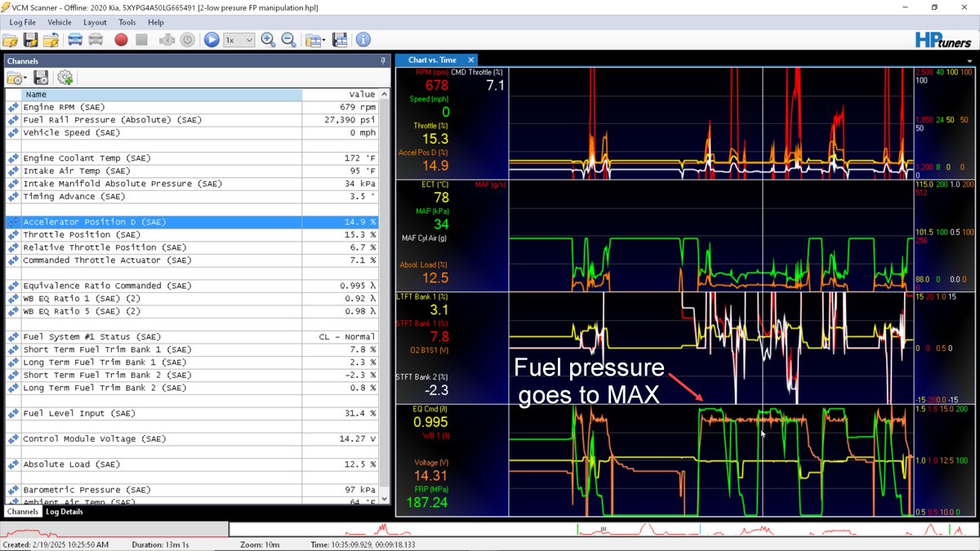
Task: Open a log file with the folder icon
Action: pos(10,39)
